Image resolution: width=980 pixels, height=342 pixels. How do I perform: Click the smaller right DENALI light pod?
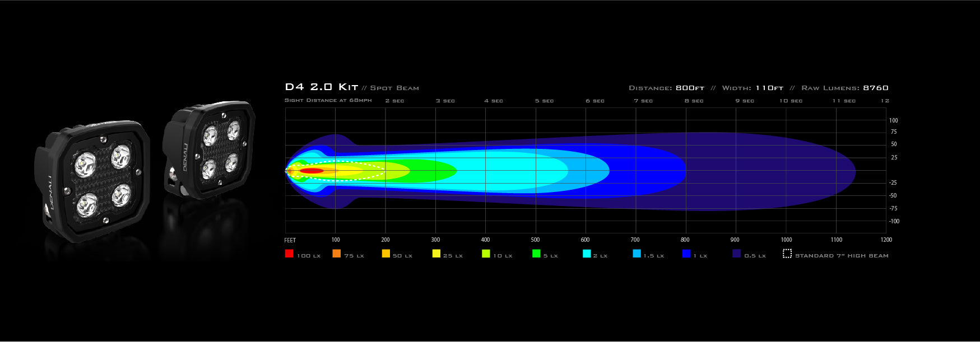(x=210, y=149)
